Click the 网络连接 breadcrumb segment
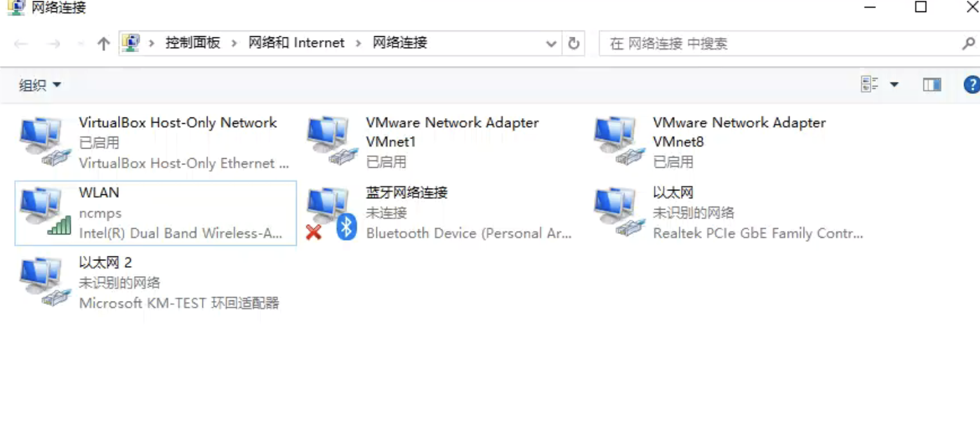 point(400,43)
